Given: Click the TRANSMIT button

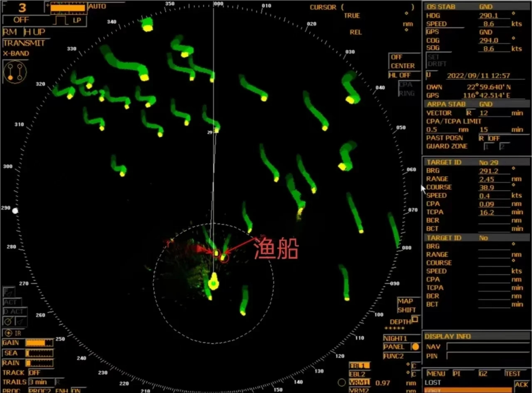Looking at the screenshot, I should 24,43.
